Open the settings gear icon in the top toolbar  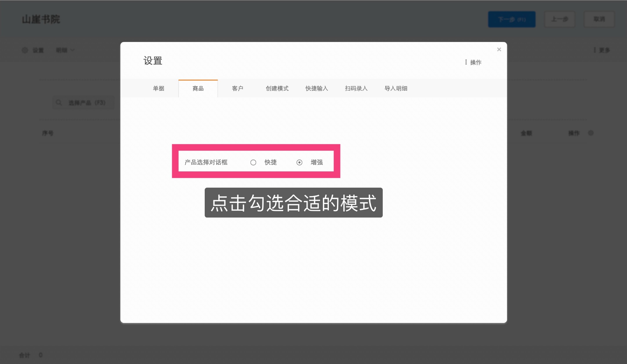[25, 50]
